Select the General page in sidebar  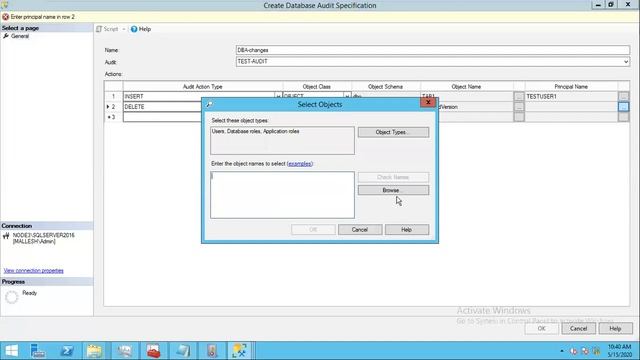(x=20, y=36)
